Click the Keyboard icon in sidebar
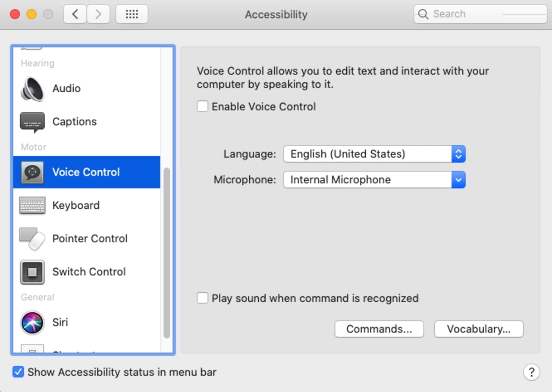The height and width of the screenshot is (392, 552). 32,206
